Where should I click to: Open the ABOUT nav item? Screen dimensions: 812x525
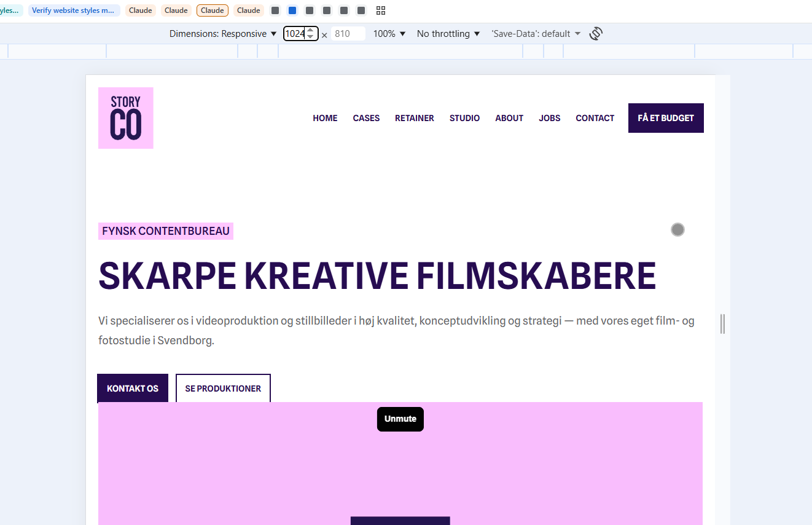[x=509, y=118]
